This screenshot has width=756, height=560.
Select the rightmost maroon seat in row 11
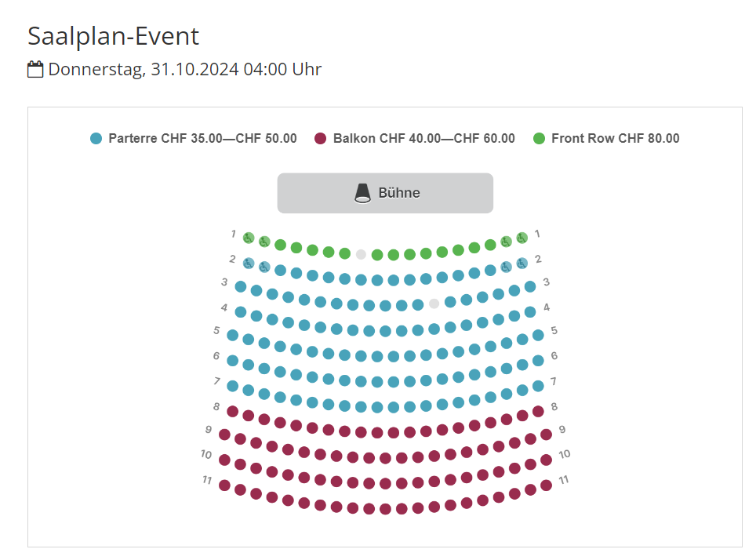[546, 485]
